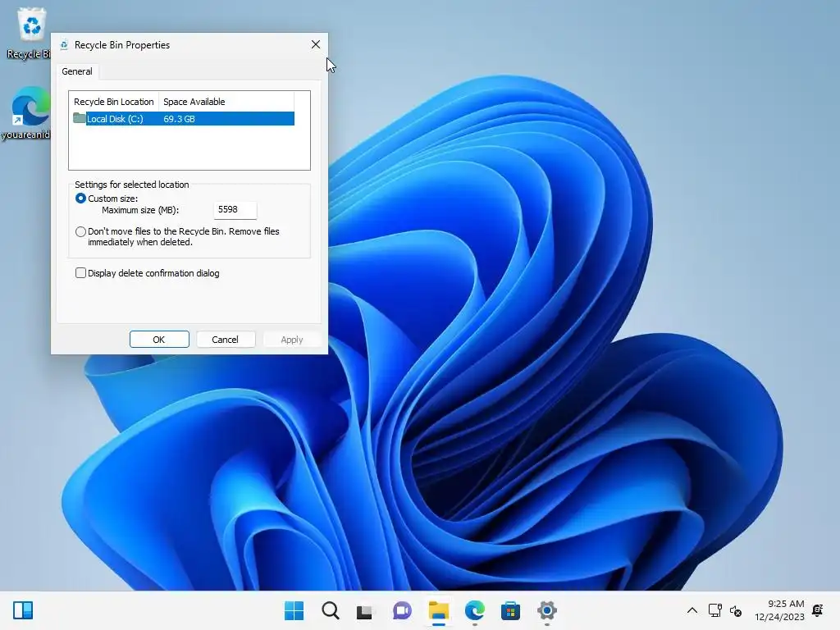Screen dimensions: 840x630
Task: Open the clock and date flyout
Action: coord(780,610)
